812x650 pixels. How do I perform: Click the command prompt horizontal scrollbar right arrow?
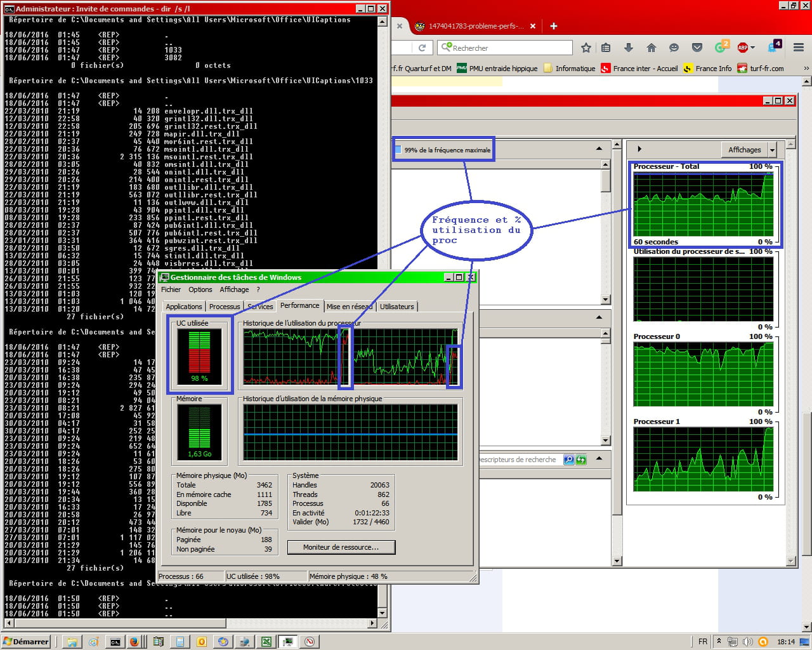372,623
